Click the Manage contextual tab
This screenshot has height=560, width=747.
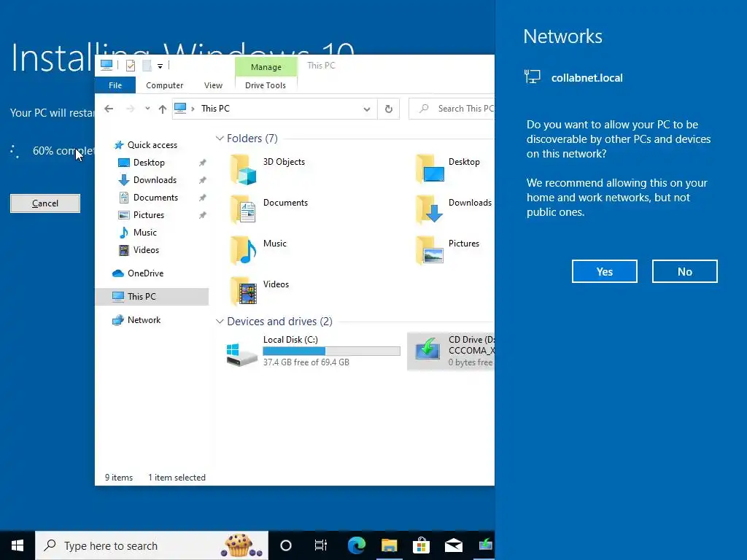pyautogui.click(x=266, y=67)
